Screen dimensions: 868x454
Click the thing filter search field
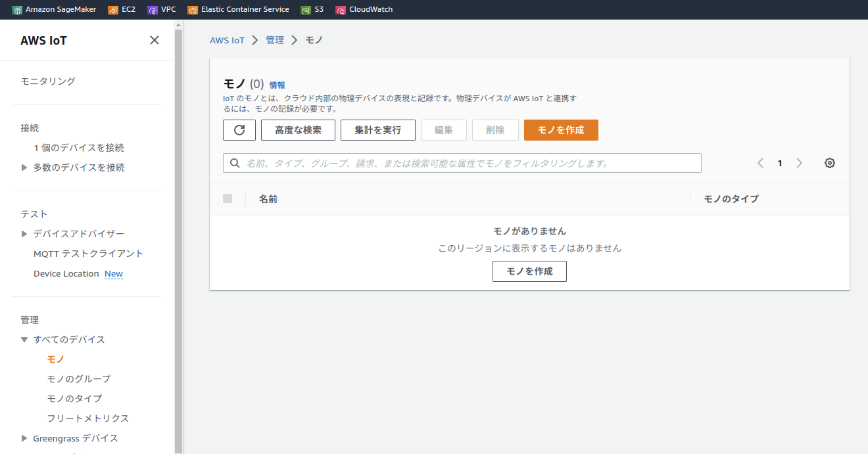coord(462,163)
